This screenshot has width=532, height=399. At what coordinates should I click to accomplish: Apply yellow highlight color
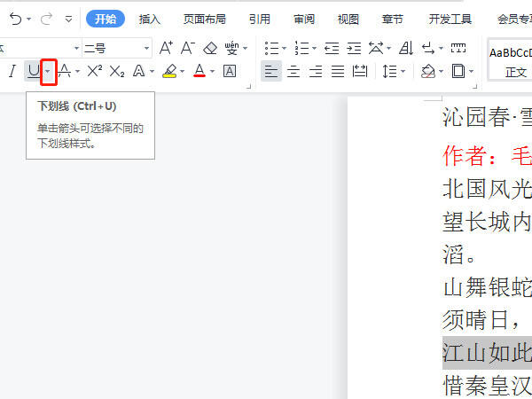[169, 71]
